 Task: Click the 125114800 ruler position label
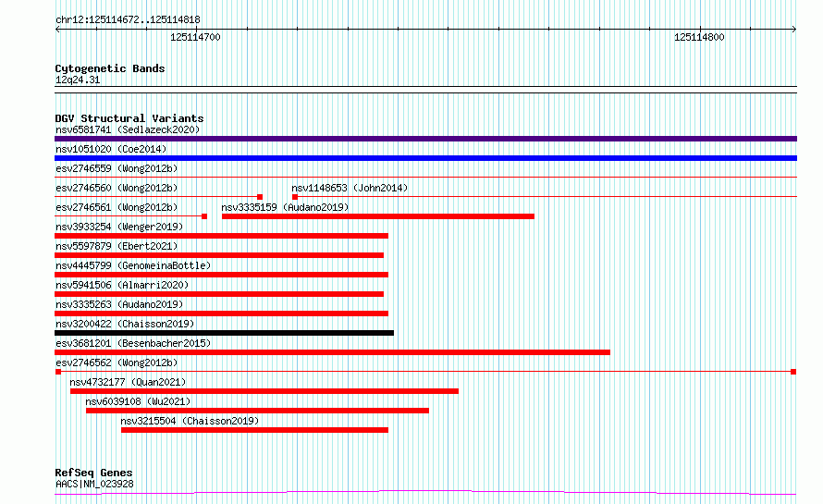tap(699, 37)
